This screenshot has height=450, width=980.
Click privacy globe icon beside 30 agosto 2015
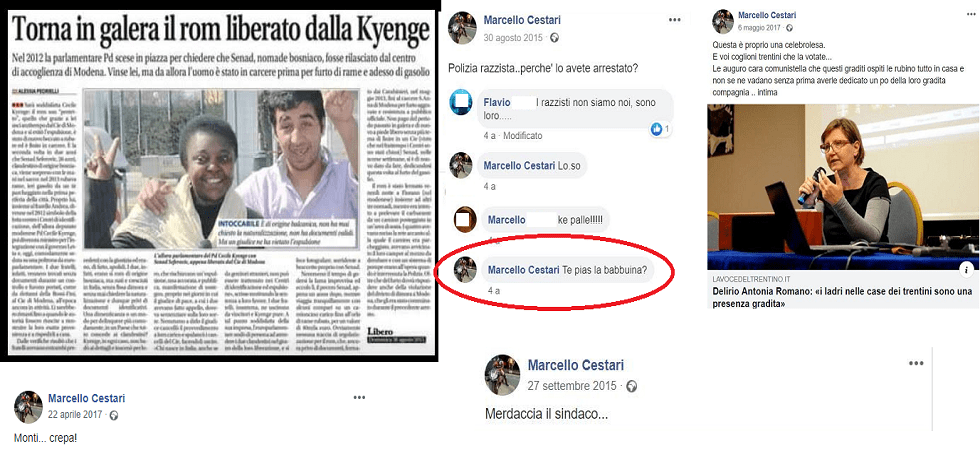[x=554, y=38]
